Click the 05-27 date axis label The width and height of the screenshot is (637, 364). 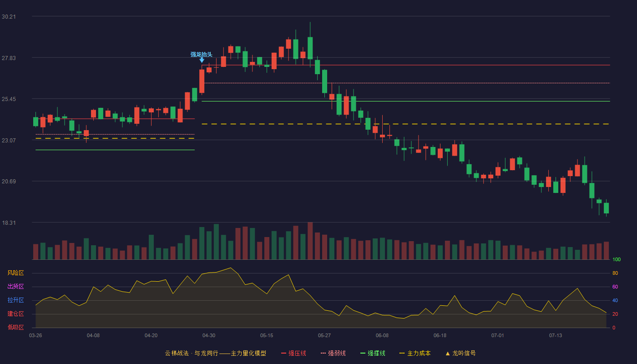[x=324, y=335]
